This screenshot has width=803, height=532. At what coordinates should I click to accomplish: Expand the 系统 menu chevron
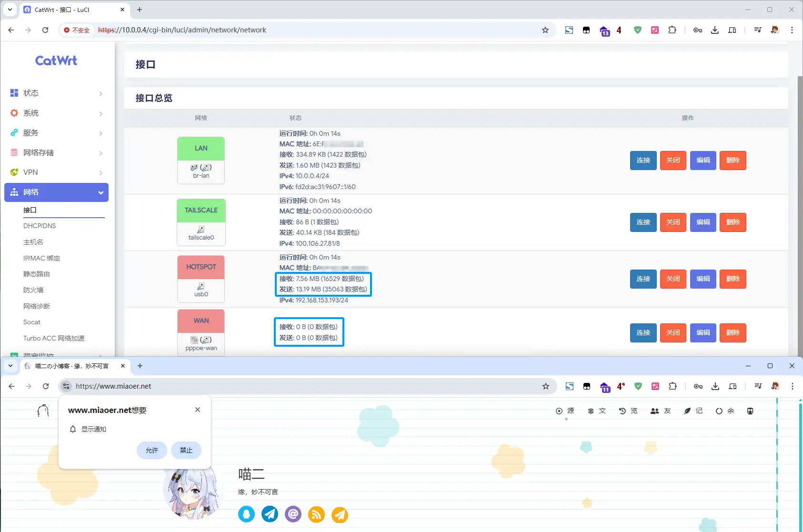[100, 113]
